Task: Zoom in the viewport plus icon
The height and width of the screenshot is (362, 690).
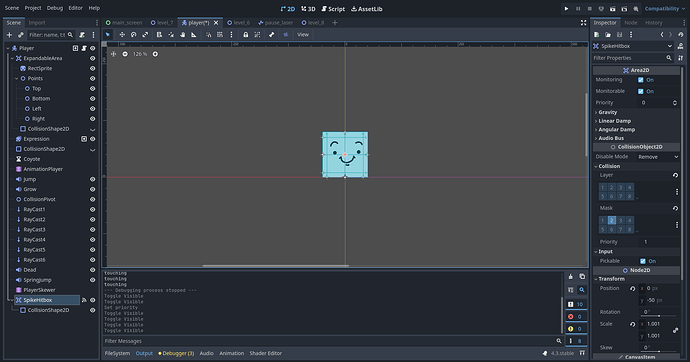Action: tap(155, 54)
